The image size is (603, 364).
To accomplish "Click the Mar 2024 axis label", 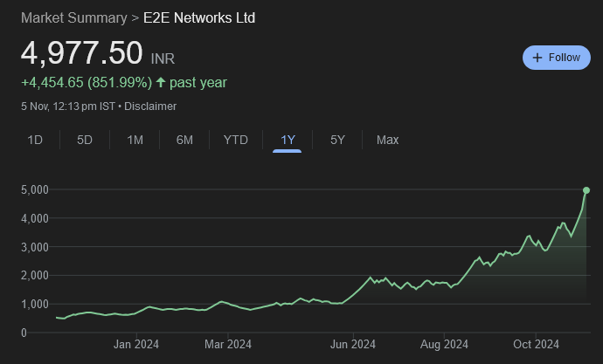I will [228, 345].
